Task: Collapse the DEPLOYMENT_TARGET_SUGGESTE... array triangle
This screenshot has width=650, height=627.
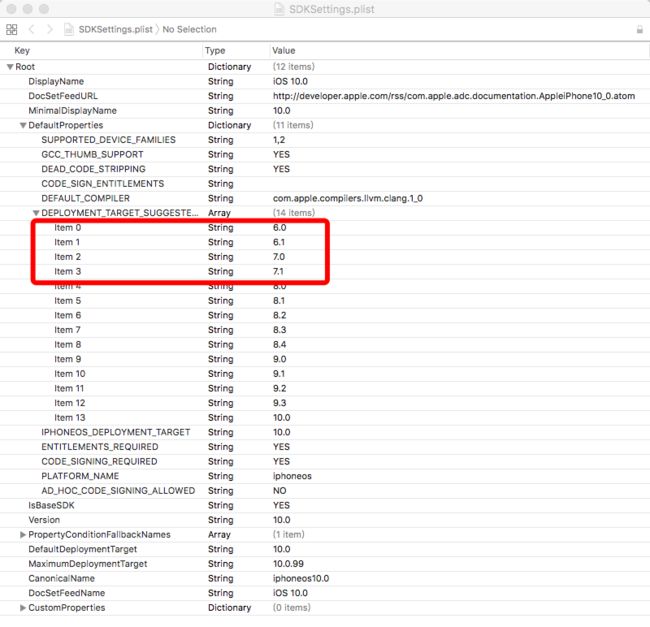Action: [36, 213]
